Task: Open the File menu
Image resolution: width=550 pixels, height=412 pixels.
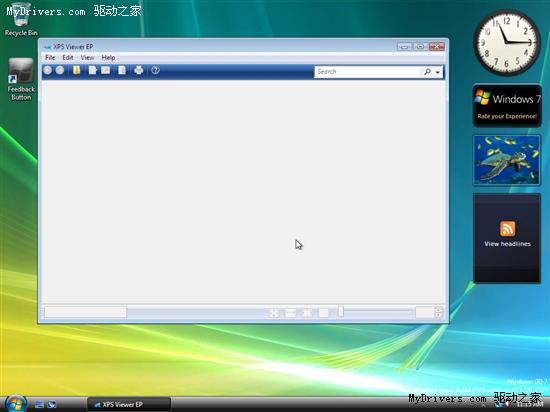Action: pos(50,58)
